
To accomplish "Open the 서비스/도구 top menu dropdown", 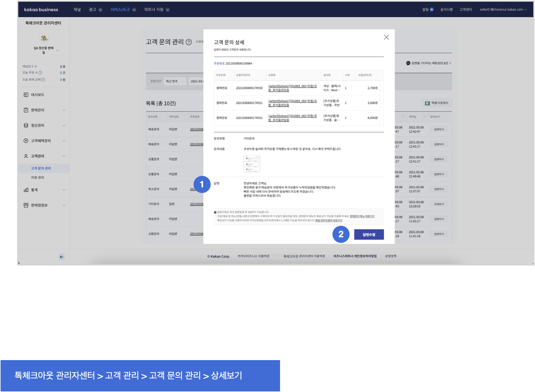I will pos(123,10).
